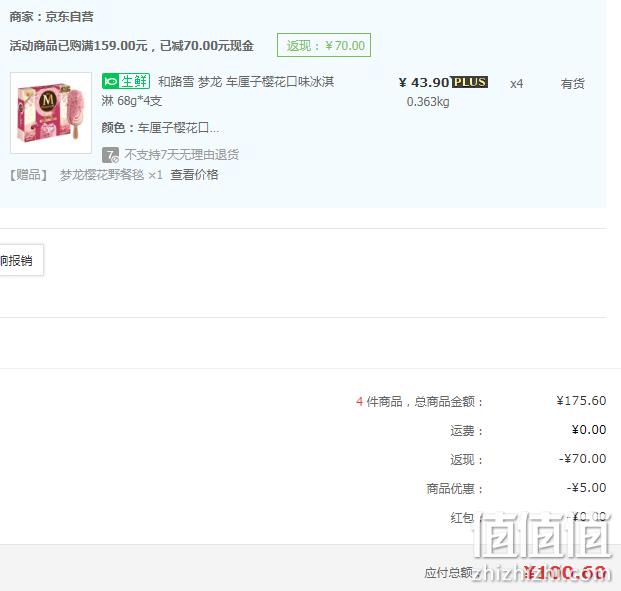Image resolution: width=621 pixels, height=591 pixels.
Task: Click the 颜色：车厘子樱花口... attribute text
Action: (x=160, y=128)
